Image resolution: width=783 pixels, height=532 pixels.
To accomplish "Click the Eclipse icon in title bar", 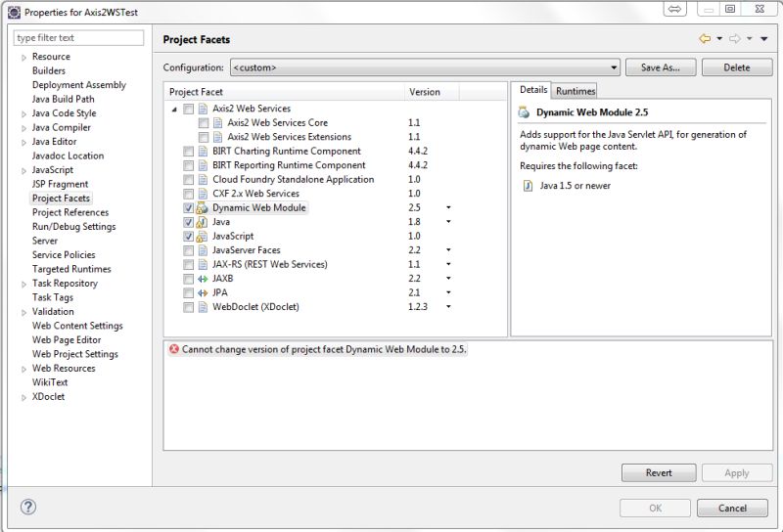I will pyautogui.click(x=14, y=12).
